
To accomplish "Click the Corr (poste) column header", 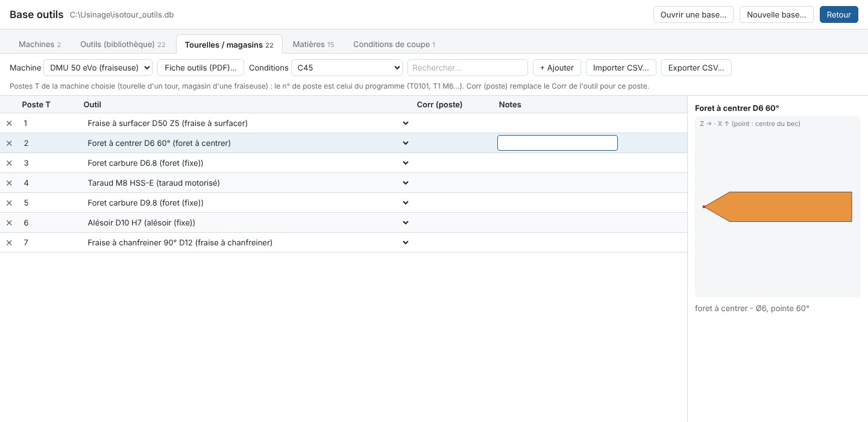I will 439,104.
